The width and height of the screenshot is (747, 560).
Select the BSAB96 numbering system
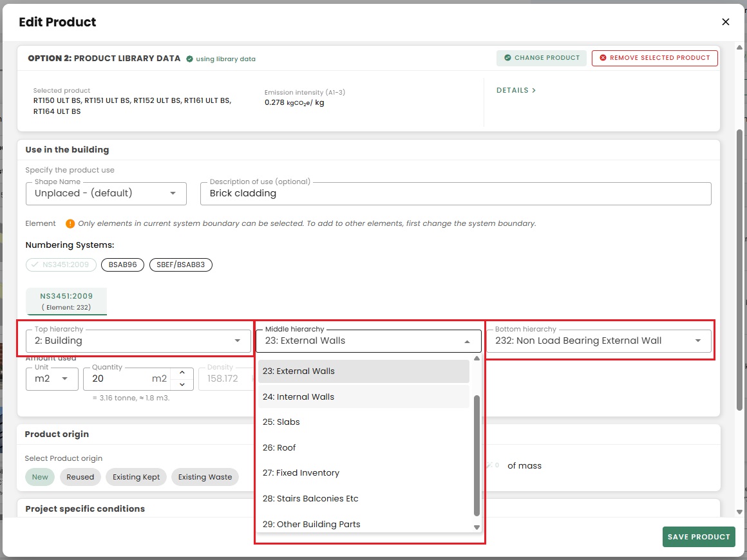(x=122, y=265)
